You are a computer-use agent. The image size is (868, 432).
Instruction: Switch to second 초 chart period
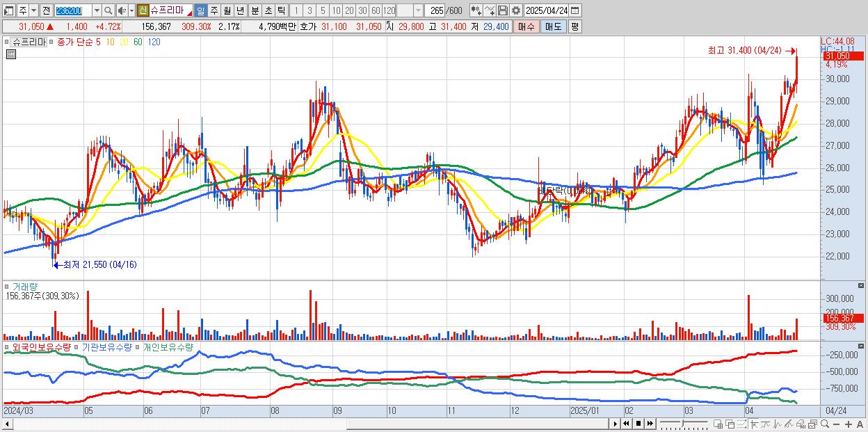coord(268,10)
